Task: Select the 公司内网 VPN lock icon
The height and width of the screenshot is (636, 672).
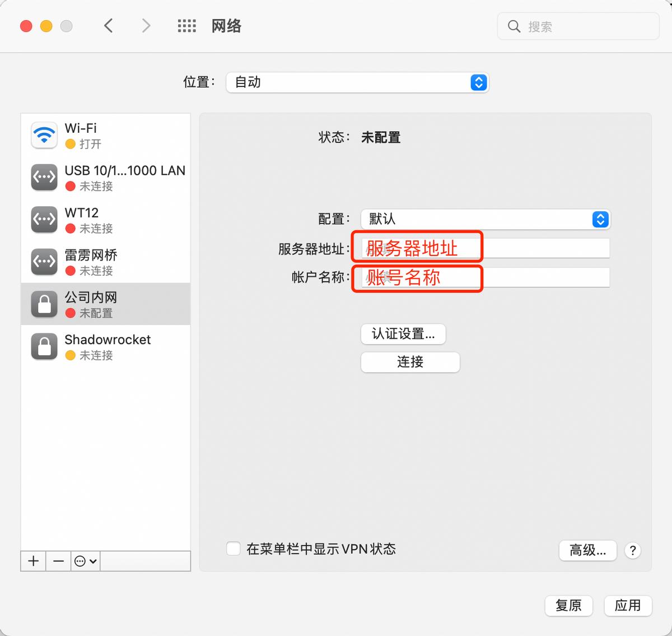Action: [44, 304]
